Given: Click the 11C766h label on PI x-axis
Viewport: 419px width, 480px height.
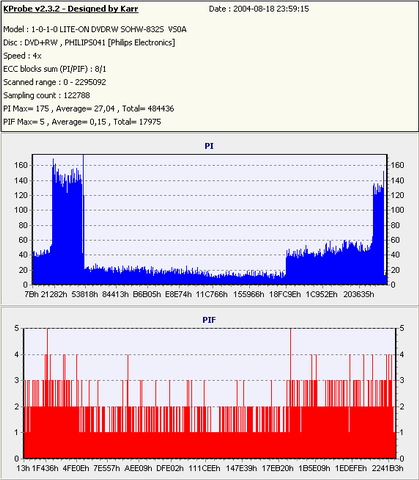Looking at the screenshot, I should tap(212, 294).
